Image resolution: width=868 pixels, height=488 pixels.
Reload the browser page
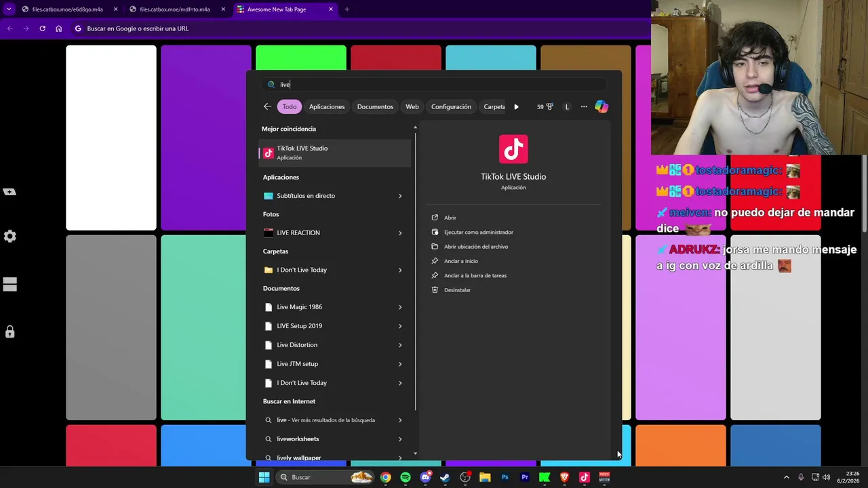42,28
